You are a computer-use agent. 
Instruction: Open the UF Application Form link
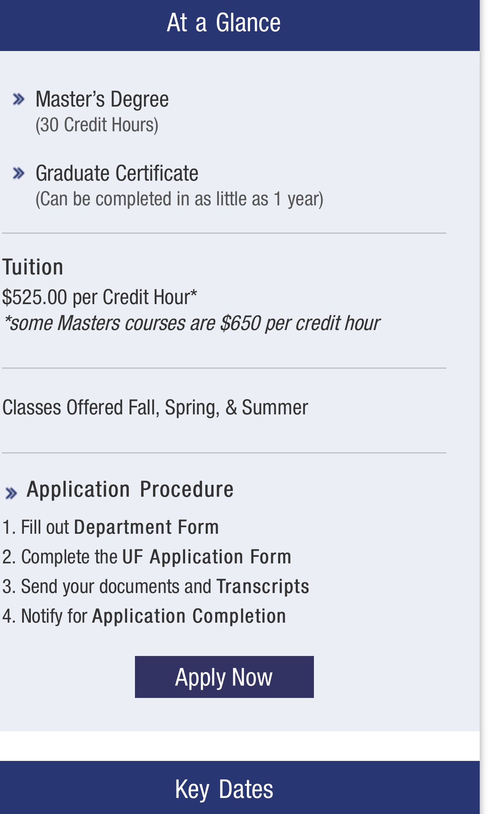coord(207,557)
